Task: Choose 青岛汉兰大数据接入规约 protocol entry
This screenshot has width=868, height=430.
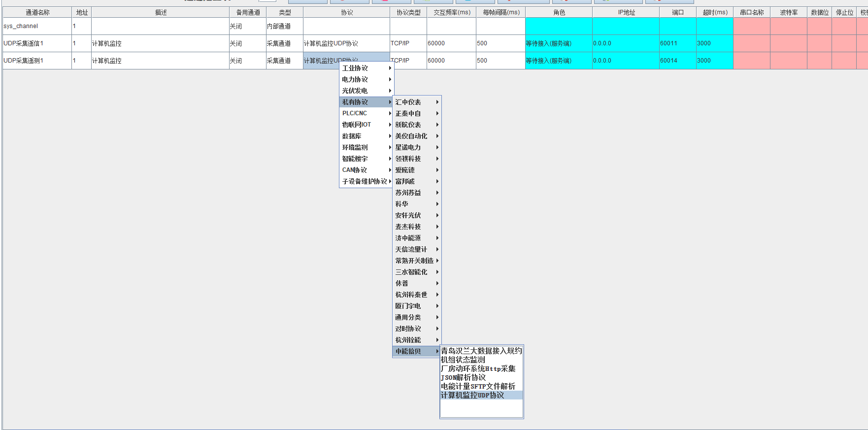Action: (x=481, y=351)
